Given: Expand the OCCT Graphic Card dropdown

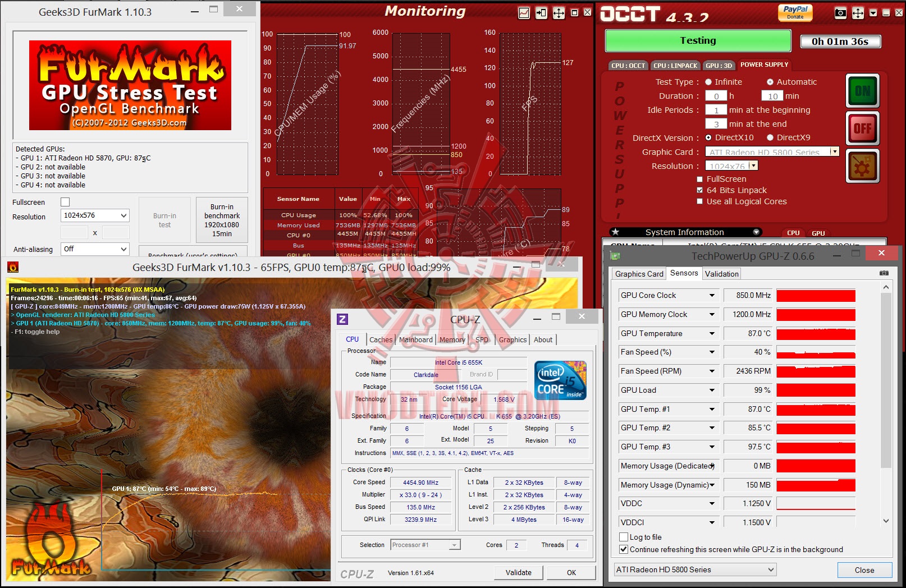Looking at the screenshot, I should pos(834,151).
